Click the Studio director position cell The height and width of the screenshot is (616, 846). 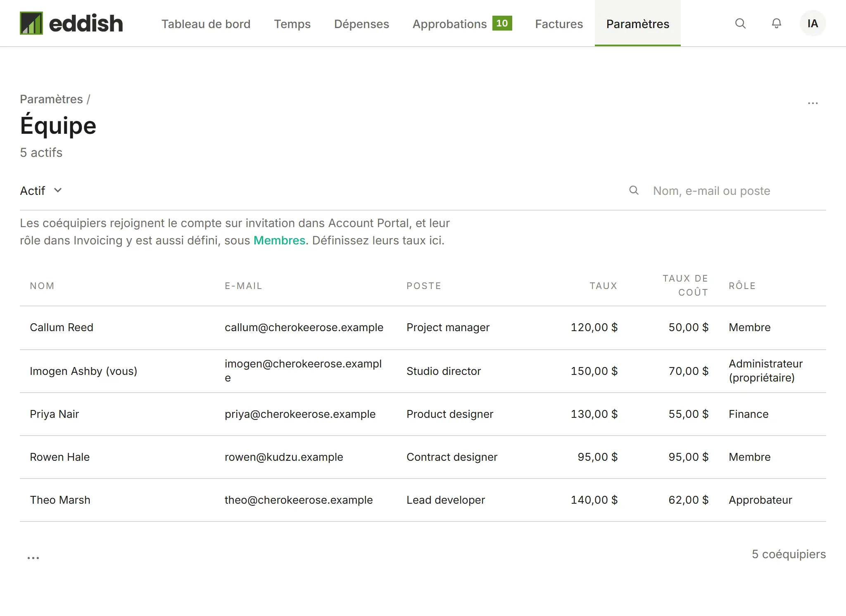point(444,371)
